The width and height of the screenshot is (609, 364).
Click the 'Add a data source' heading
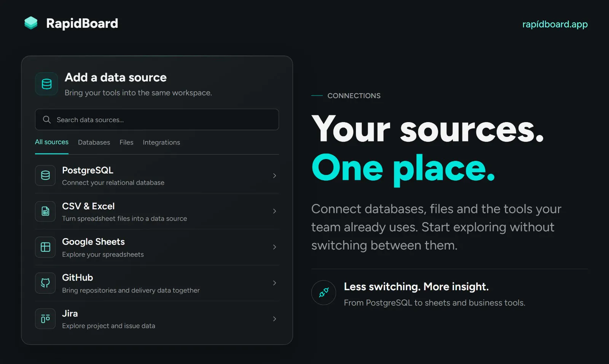point(116,77)
